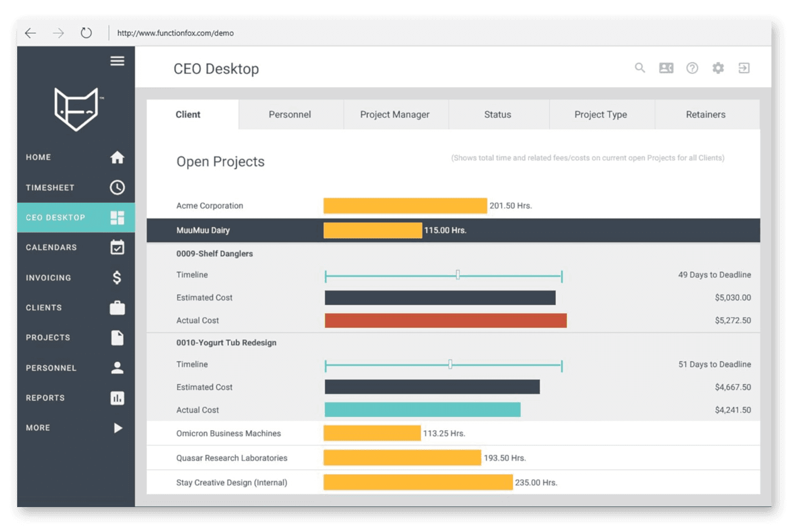Click the MuuMuu Dairy 115.00 Hrs. bar

pyautogui.click(x=373, y=231)
